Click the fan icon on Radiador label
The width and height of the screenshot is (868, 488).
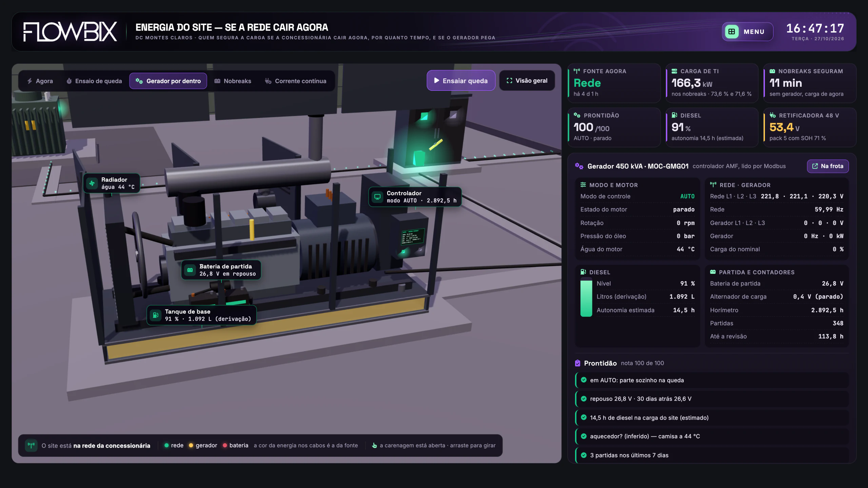[x=92, y=183]
